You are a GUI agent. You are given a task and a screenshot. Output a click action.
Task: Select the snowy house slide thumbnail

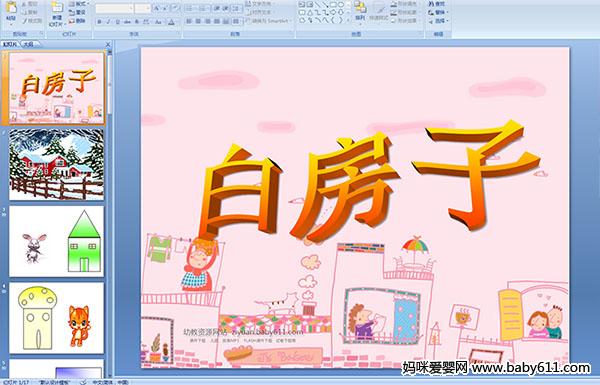[x=57, y=164]
